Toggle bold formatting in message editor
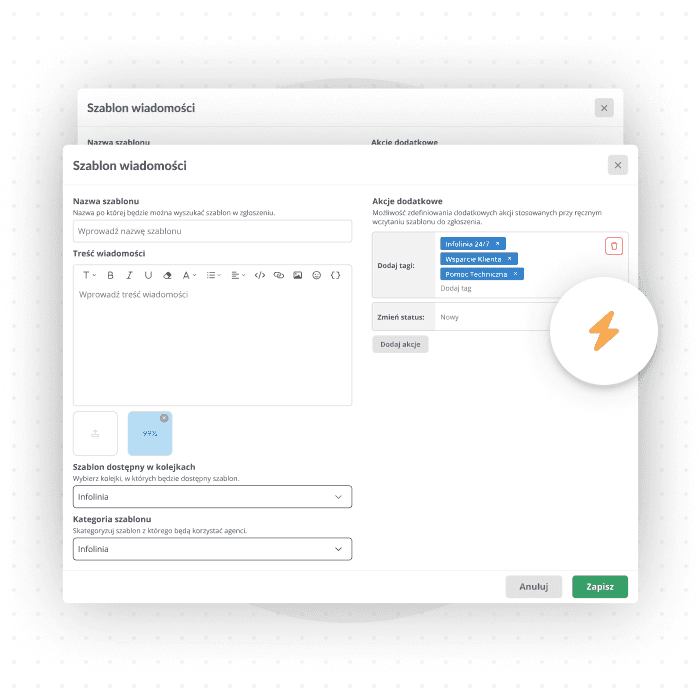 click(110, 275)
